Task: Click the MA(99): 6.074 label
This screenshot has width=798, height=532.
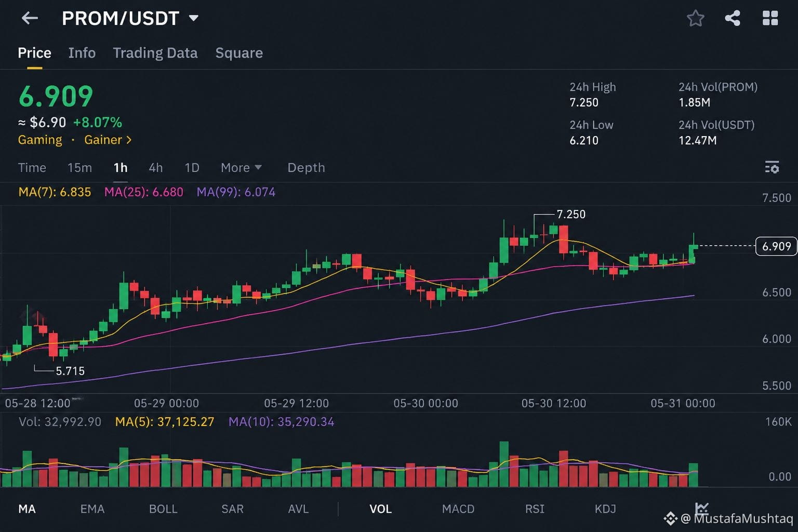Action: point(236,192)
